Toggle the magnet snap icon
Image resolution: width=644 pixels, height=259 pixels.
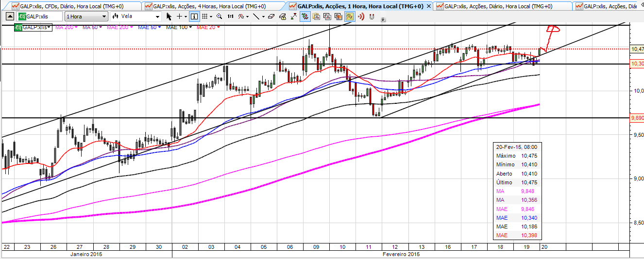pyautogui.click(x=372, y=16)
